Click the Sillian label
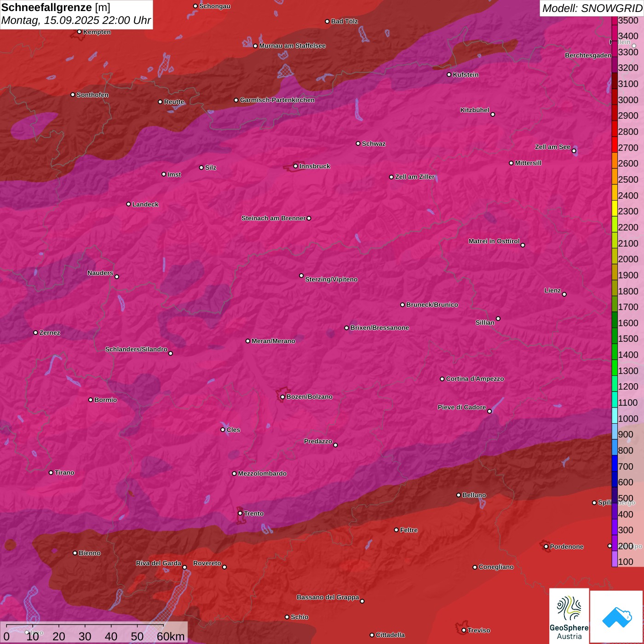This screenshot has width=644, height=644. tap(485, 322)
